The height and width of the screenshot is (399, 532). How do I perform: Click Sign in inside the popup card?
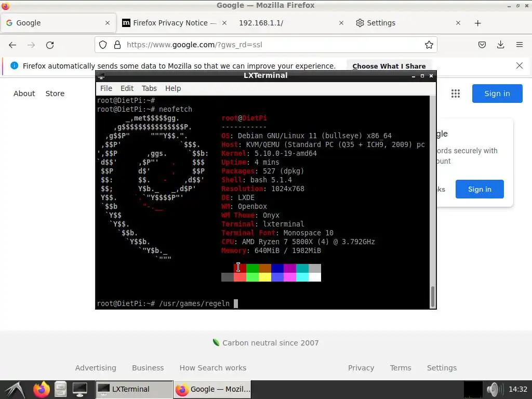(480, 189)
